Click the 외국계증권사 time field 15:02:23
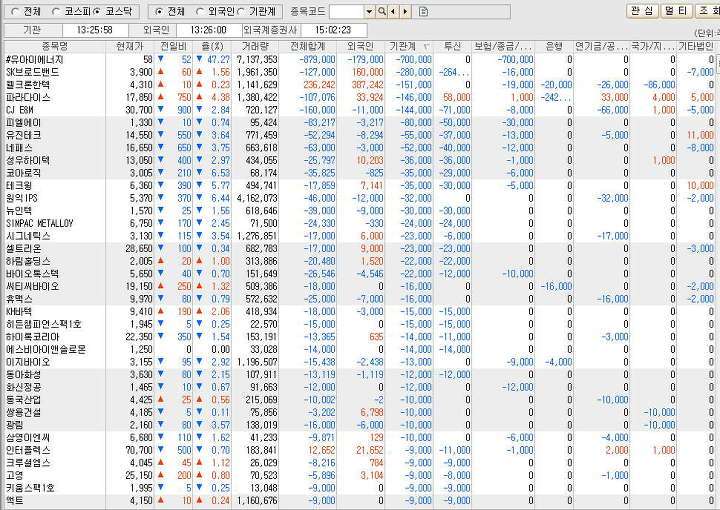The width and height of the screenshot is (720, 510). 333,30
